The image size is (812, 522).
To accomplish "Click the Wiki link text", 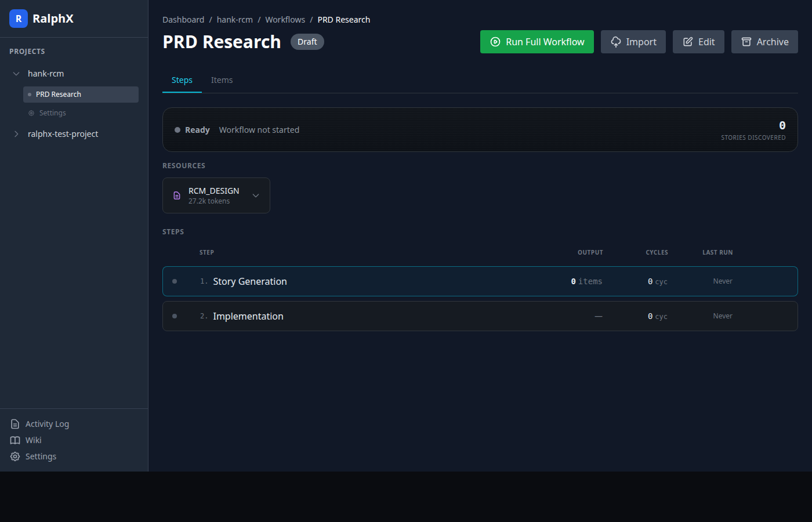I will (x=34, y=440).
